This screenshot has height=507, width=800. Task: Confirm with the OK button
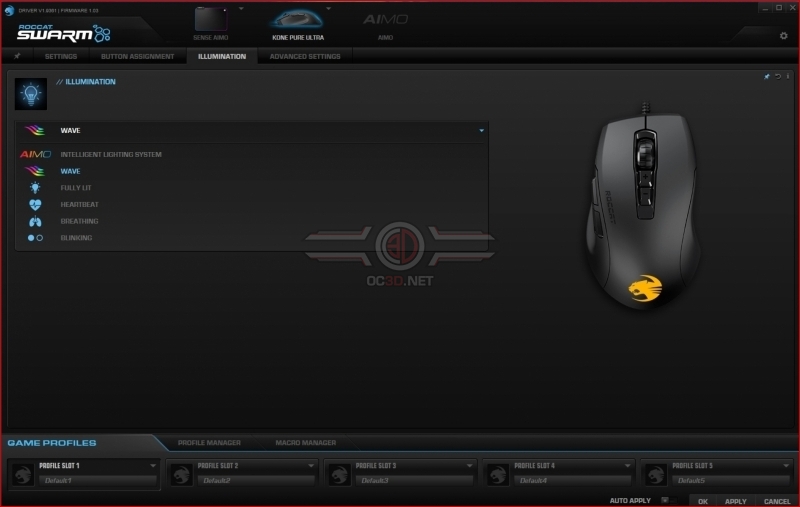click(703, 501)
